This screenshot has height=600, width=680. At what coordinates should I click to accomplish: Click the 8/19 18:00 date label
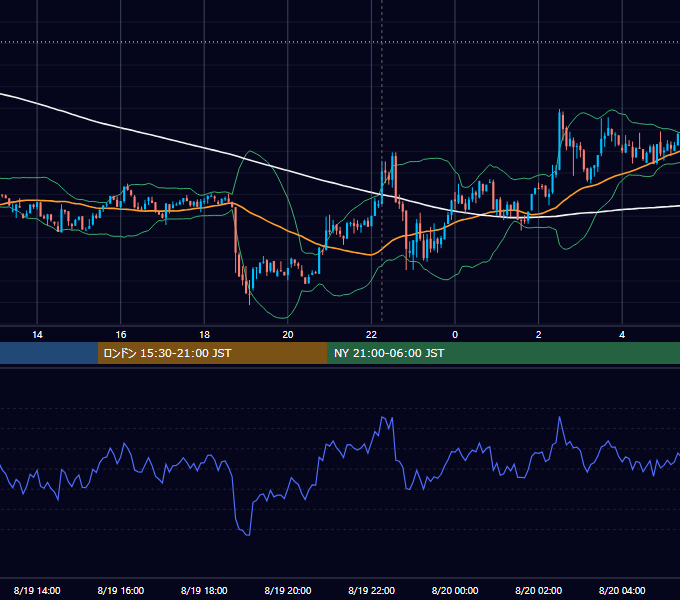(204, 590)
